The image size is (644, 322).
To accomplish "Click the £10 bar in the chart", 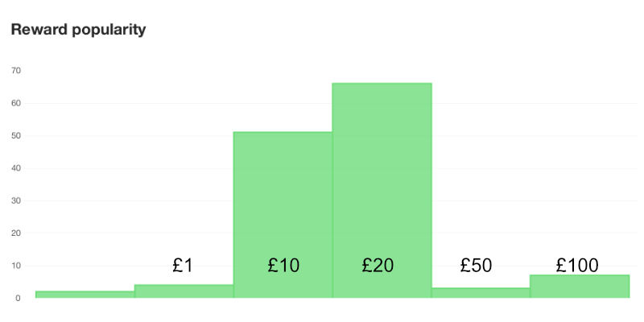I will (x=283, y=214).
